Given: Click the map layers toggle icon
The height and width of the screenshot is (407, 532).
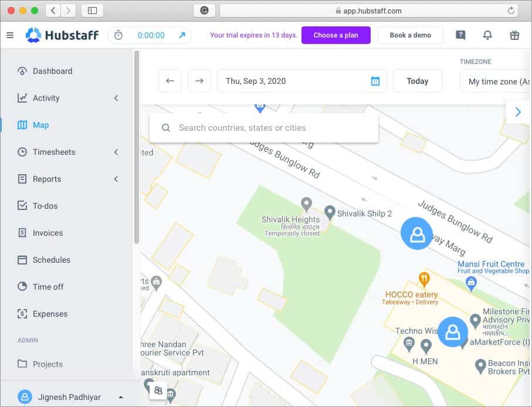Looking at the screenshot, I should (158, 391).
